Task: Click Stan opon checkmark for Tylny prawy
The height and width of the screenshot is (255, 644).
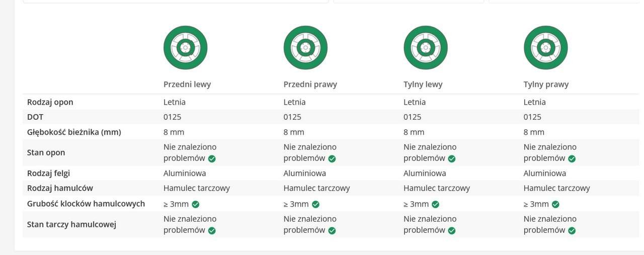Action: point(572,158)
